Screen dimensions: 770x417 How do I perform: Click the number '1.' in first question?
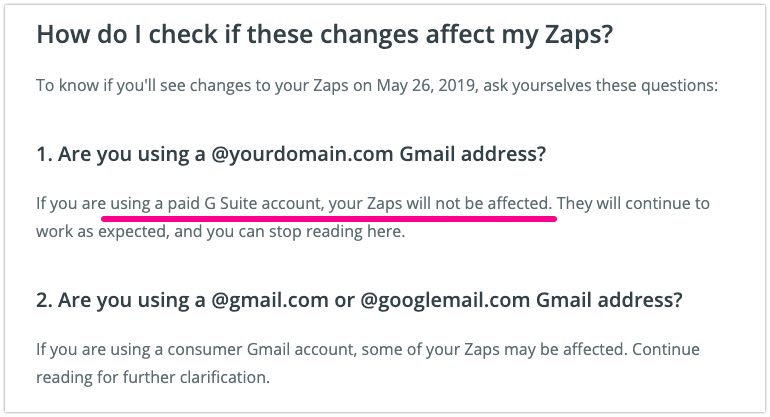coord(46,154)
